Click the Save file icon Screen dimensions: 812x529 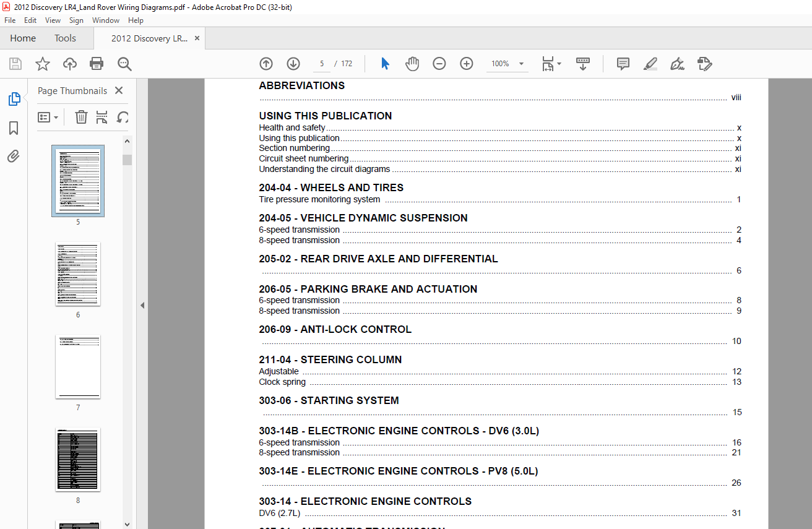15,64
